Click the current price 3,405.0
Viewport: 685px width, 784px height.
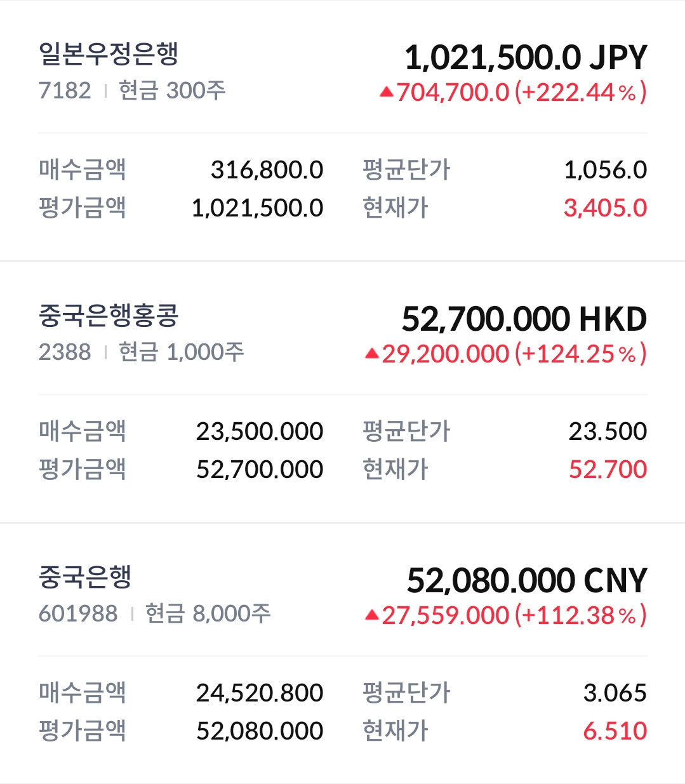(x=606, y=208)
